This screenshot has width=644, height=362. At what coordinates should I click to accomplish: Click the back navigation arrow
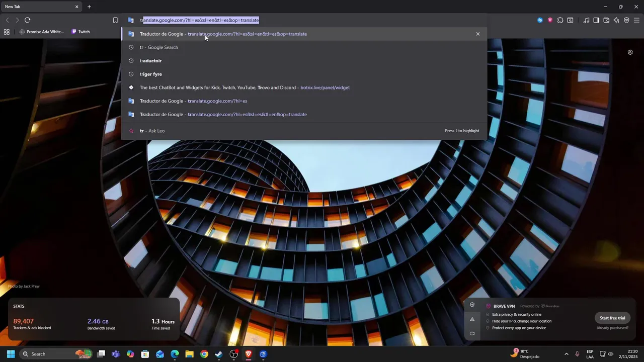click(7, 20)
